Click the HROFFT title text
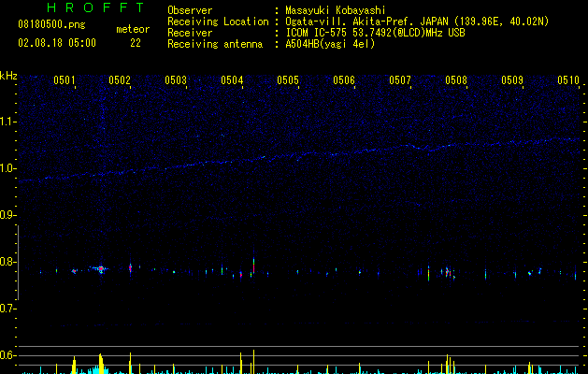Screen dimensions: 588x374 tap(96, 7)
